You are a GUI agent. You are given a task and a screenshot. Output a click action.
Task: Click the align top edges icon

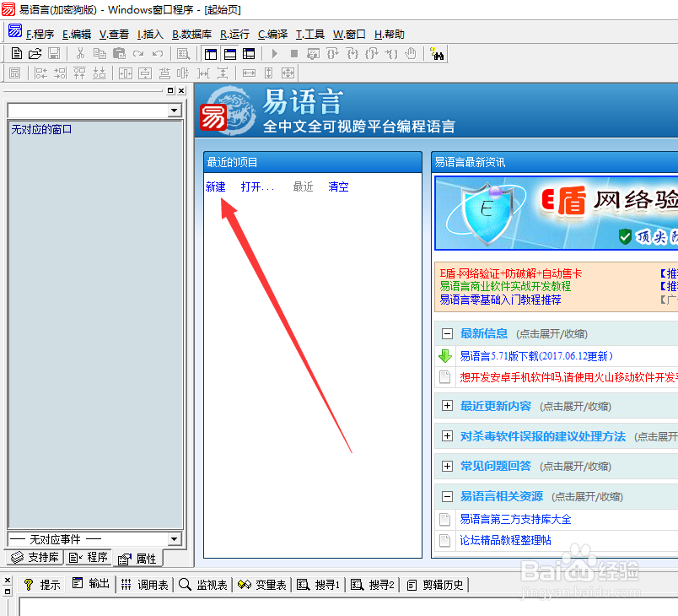click(x=79, y=73)
